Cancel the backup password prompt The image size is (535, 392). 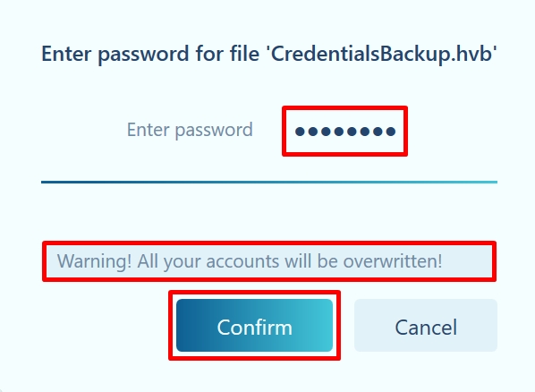(x=426, y=326)
